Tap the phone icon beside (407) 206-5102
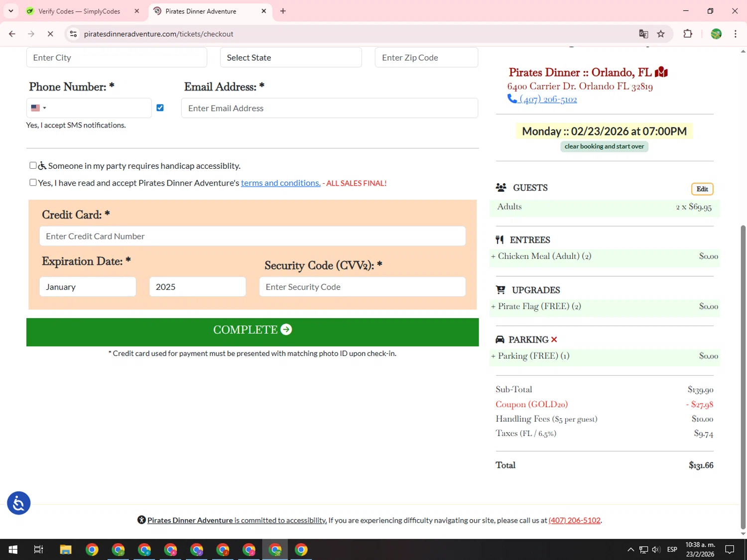This screenshot has width=747, height=560. [512, 99]
